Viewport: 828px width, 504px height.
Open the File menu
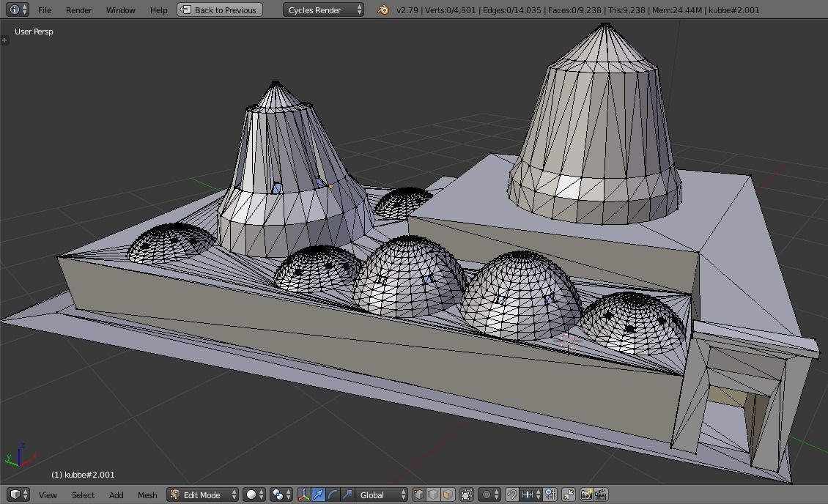(45, 10)
